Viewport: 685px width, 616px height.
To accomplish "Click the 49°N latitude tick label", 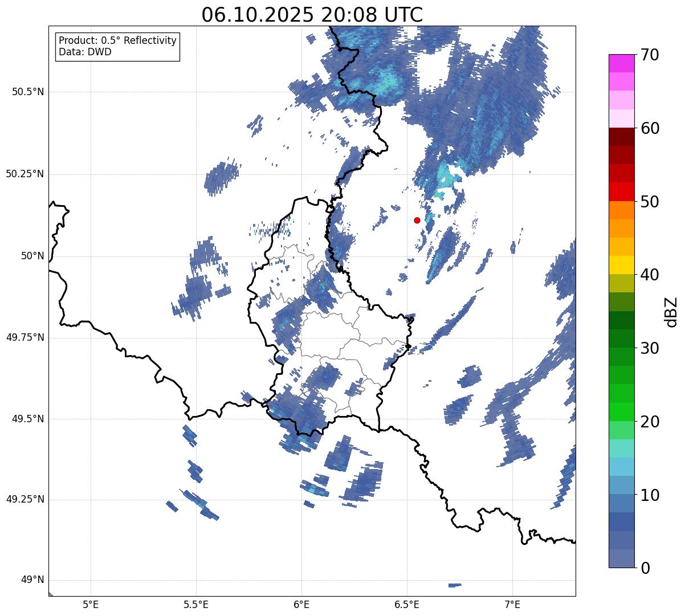I will coord(32,580).
